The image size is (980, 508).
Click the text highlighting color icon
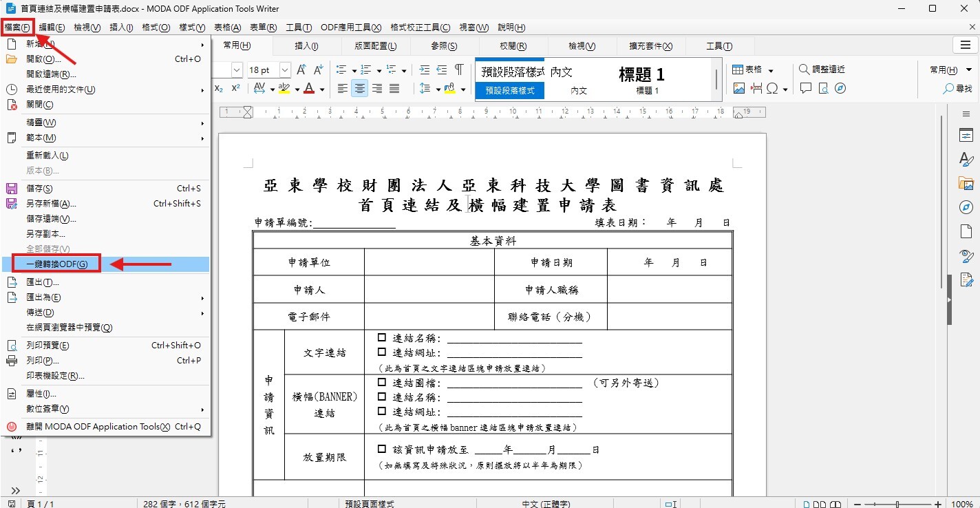click(x=284, y=89)
